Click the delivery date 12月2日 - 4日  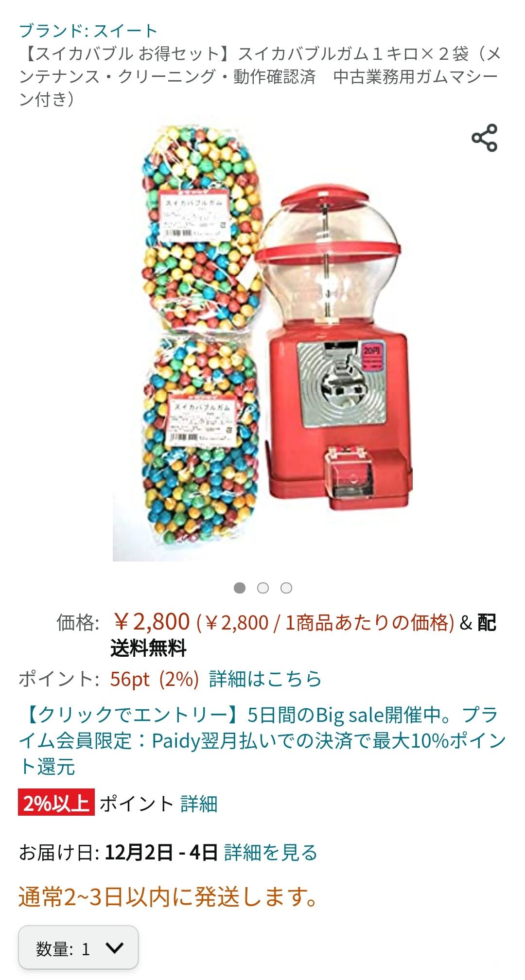pyautogui.click(x=161, y=852)
